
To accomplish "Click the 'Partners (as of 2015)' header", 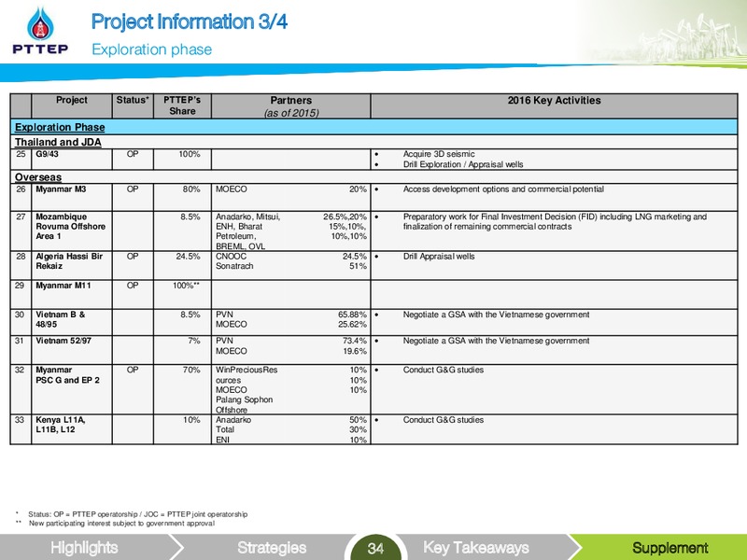I will click(x=291, y=106).
